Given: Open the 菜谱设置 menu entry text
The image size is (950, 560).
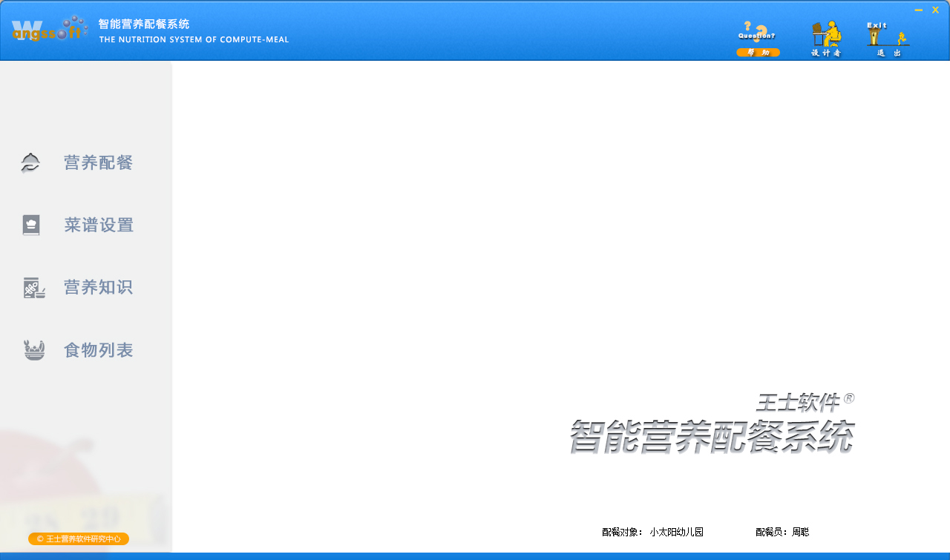Looking at the screenshot, I should click(99, 225).
